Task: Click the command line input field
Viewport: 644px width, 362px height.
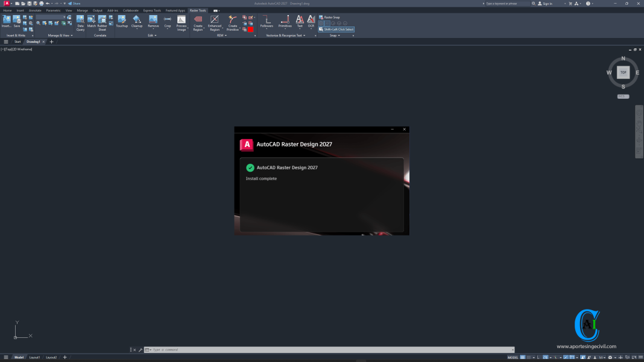Action: (x=330, y=350)
